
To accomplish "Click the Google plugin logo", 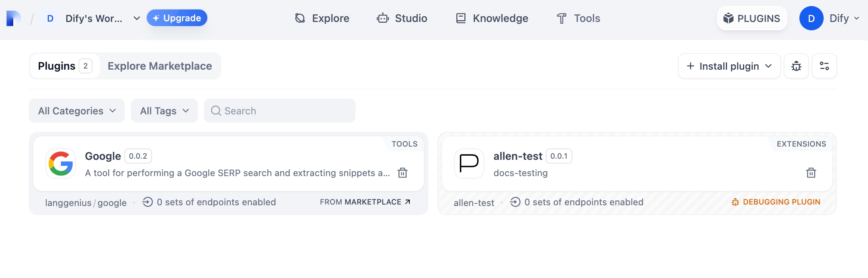I will coord(61,164).
